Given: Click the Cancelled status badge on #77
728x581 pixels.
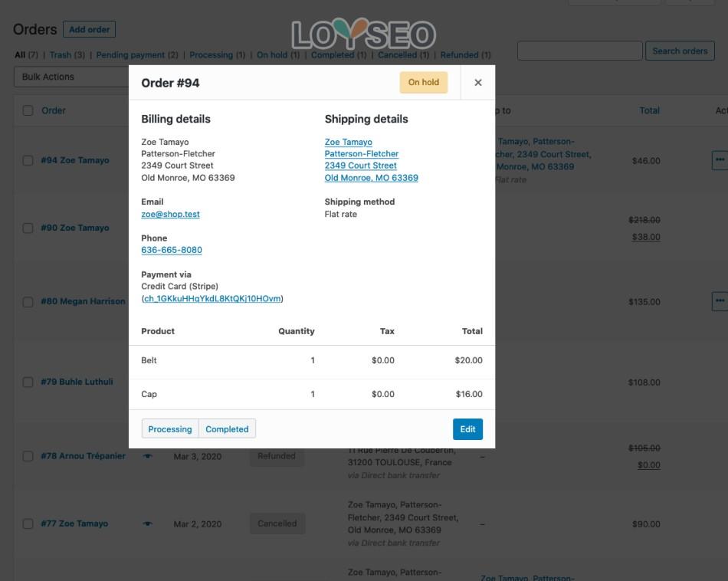Looking at the screenshot, I should click(x=277, y=524).
